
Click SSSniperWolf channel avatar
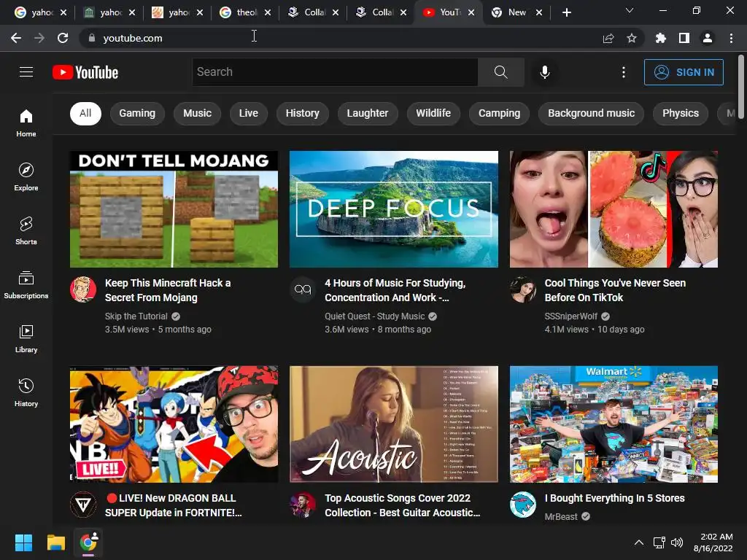click(522, 289)
